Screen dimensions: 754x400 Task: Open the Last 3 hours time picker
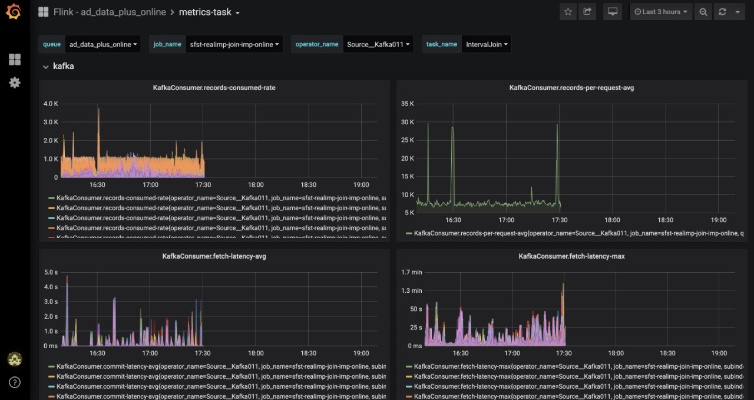[661, 12]
